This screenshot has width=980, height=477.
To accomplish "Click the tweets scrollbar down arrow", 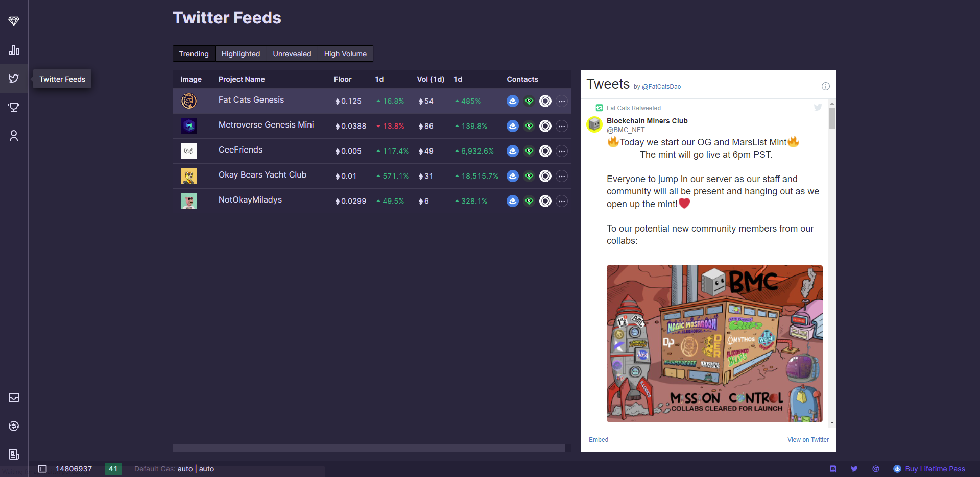I will point(832,423).
